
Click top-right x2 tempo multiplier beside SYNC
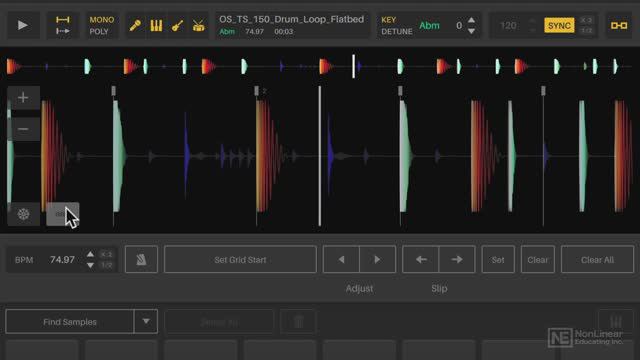pyautogui.click(x=587, y=20)
